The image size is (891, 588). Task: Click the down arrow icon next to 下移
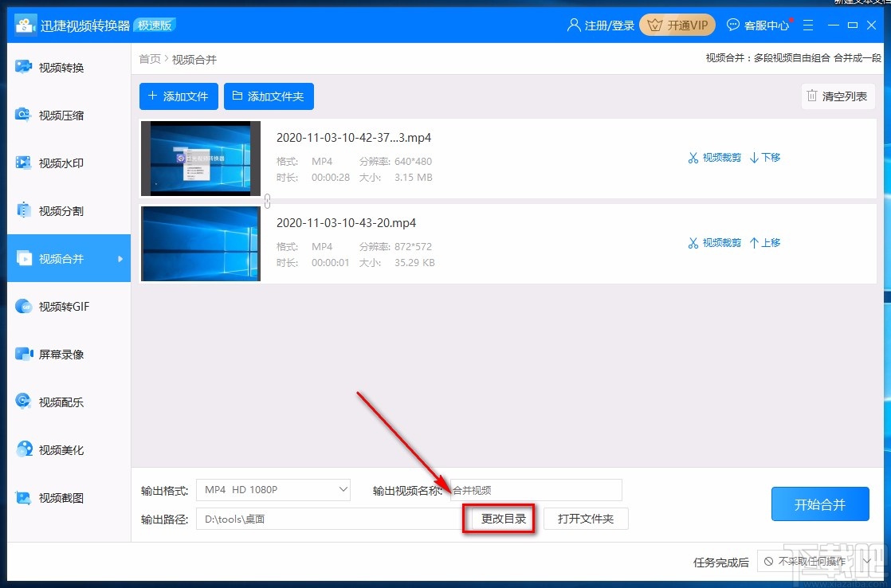tap(754, 158)
